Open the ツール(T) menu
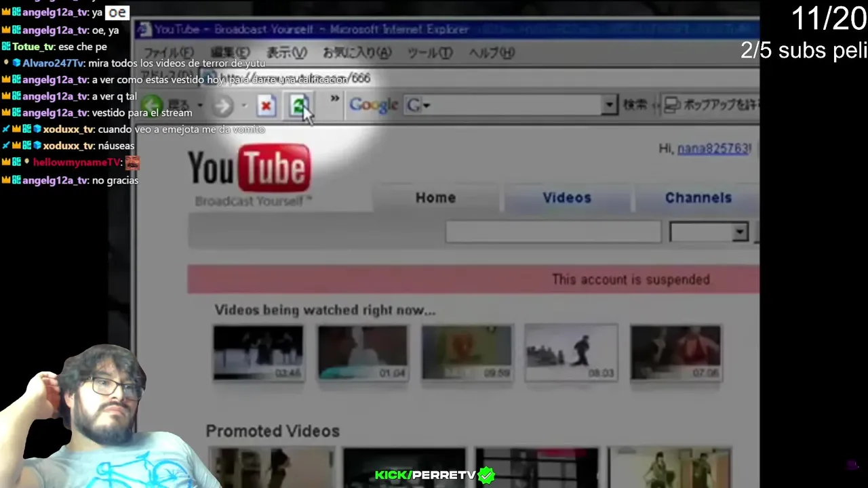This screenshot has width=868, height=488. pos(430,53)
